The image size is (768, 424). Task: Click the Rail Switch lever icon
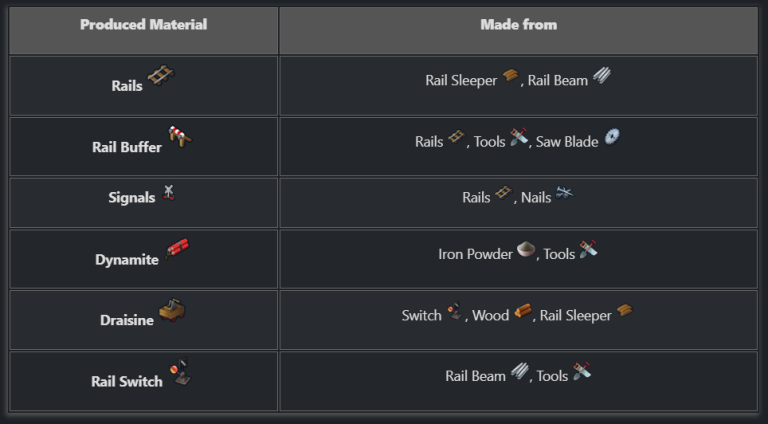tap(180, 371)
